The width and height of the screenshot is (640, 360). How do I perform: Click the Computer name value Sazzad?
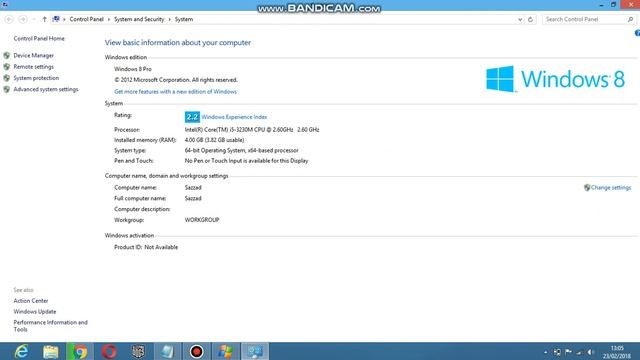pyautogui.click(x=193, y=188)
